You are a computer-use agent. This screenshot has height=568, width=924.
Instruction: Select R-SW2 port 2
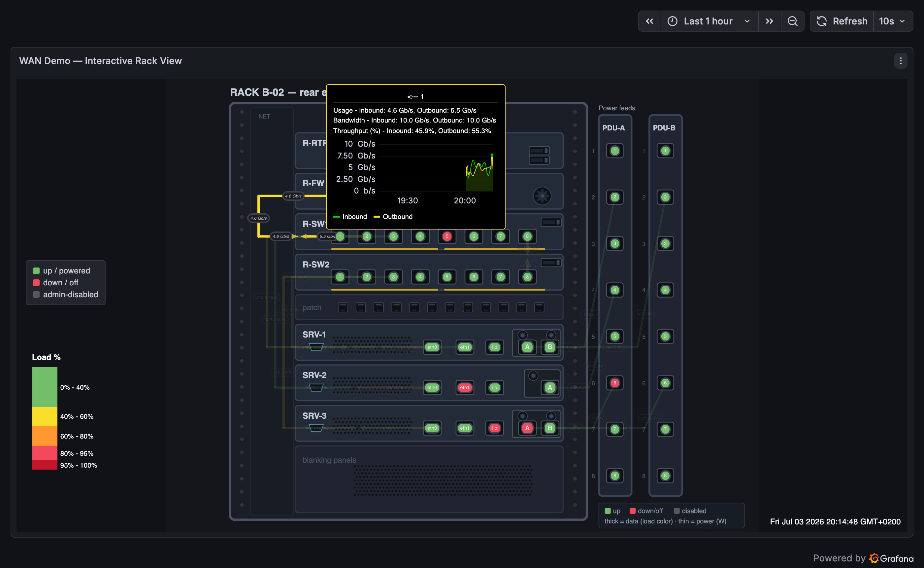pos(367,277)
